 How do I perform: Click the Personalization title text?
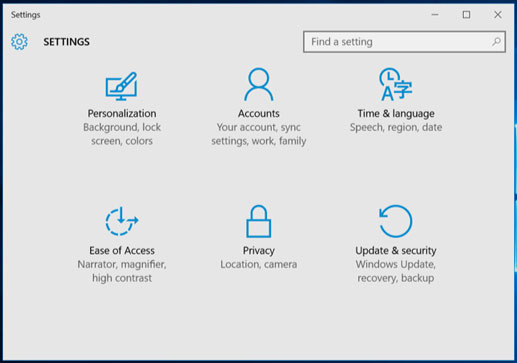122,113
